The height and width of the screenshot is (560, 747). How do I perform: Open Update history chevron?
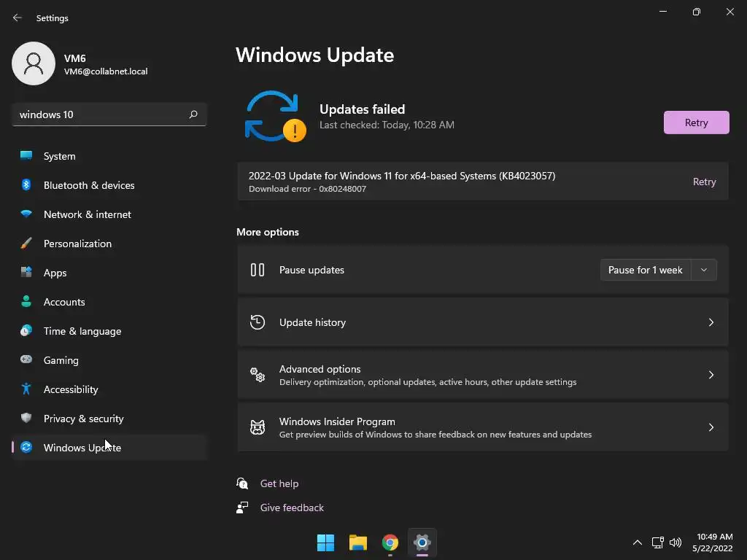click(x=711, y=322)
